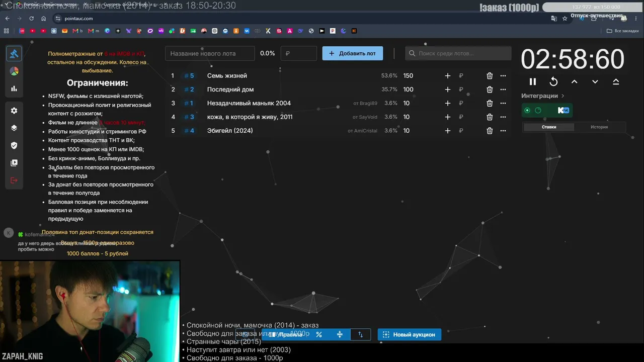Toggle the second green circle integration indicator
Viewport: 644px width, 362px height.
click(538, 111)
